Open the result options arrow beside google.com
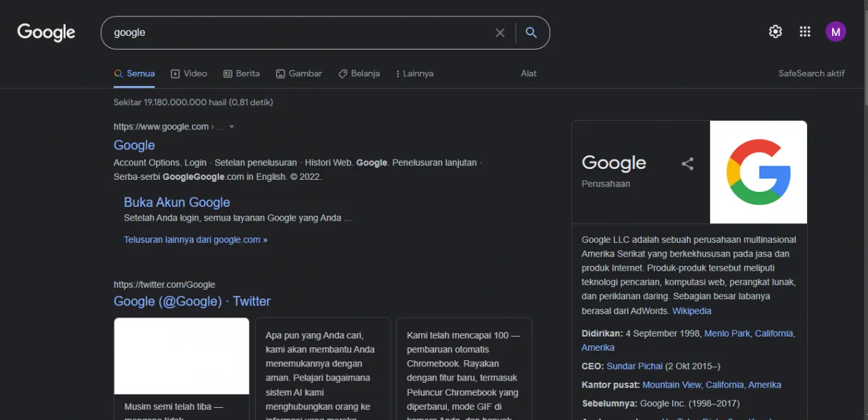868x420 pixels. point(231,127)
